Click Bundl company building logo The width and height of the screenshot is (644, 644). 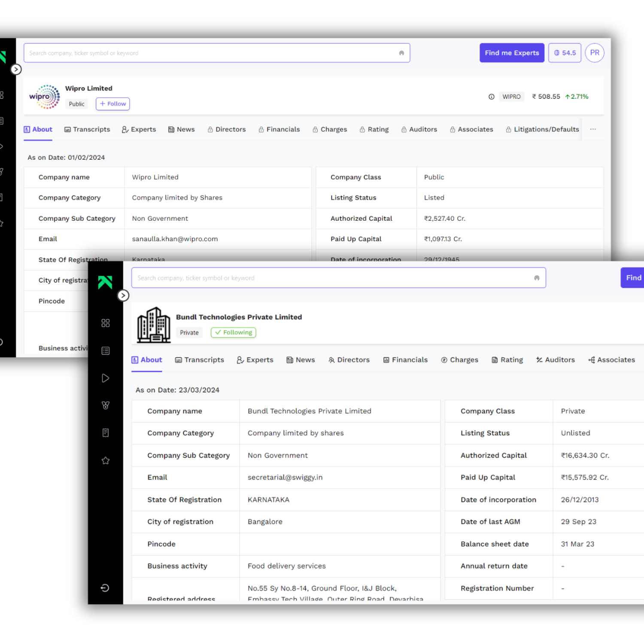pyautogui.click(x=154, y=325)
